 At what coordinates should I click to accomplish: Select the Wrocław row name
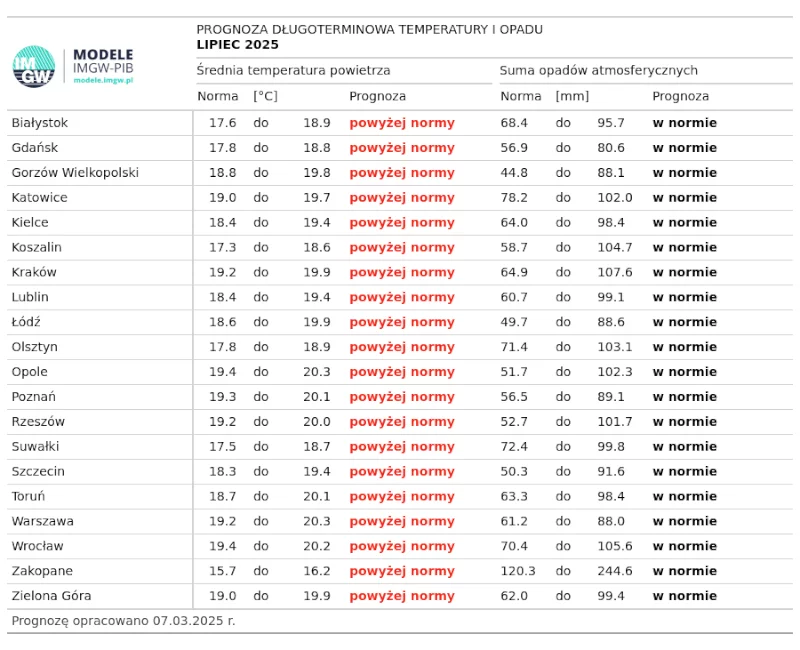(x=38, y=546)
